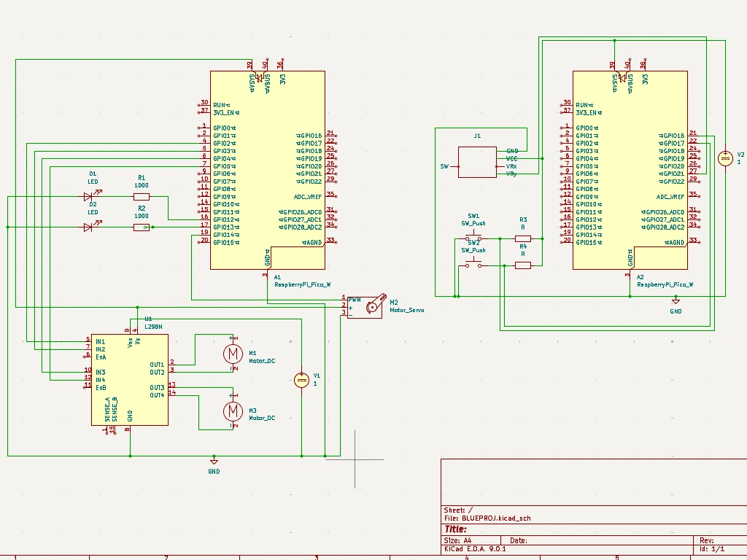Image resolution: width=747 pixels, height=560 pixels.
Task: Select the U1 L298N driver body
Action: point(130,379)
